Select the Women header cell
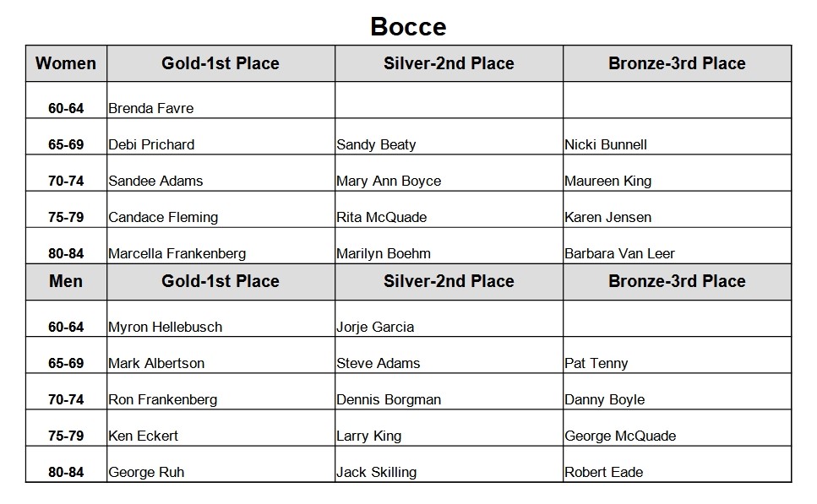The width and height of the screenshot is (817, 504). [66, 63]
